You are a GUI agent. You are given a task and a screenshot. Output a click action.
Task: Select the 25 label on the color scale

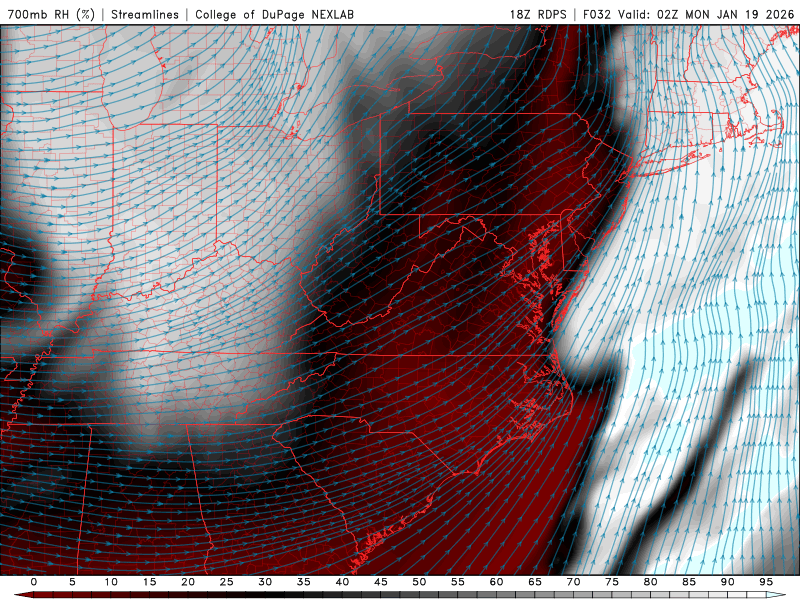(226, 582)
